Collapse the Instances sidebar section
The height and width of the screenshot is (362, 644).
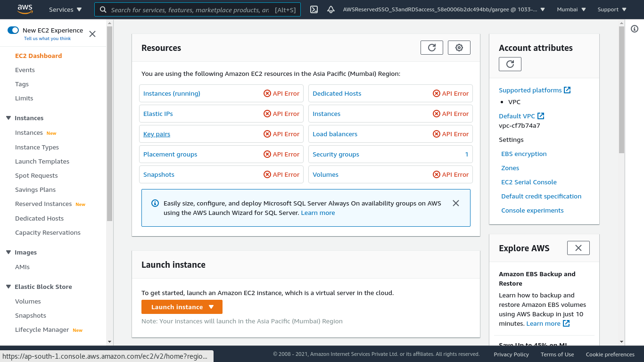tap(8, 118)
